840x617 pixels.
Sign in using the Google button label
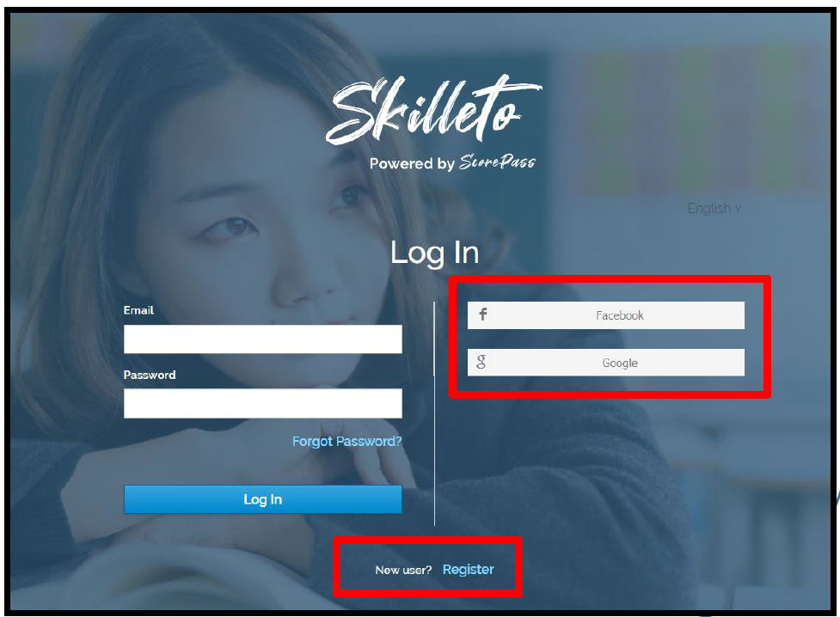click(x=620, y=363)
